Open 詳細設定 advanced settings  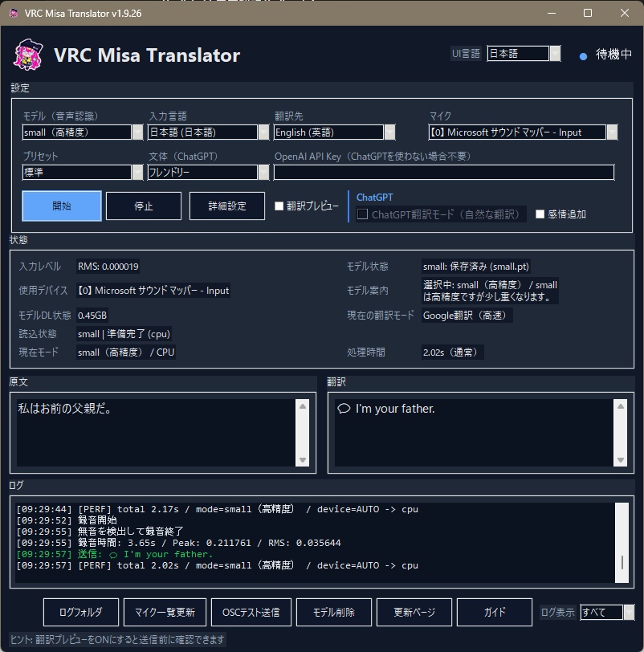point(226,206)
